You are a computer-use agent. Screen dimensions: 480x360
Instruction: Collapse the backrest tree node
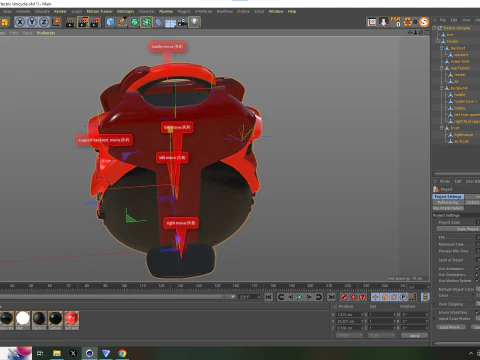(442, 48)
